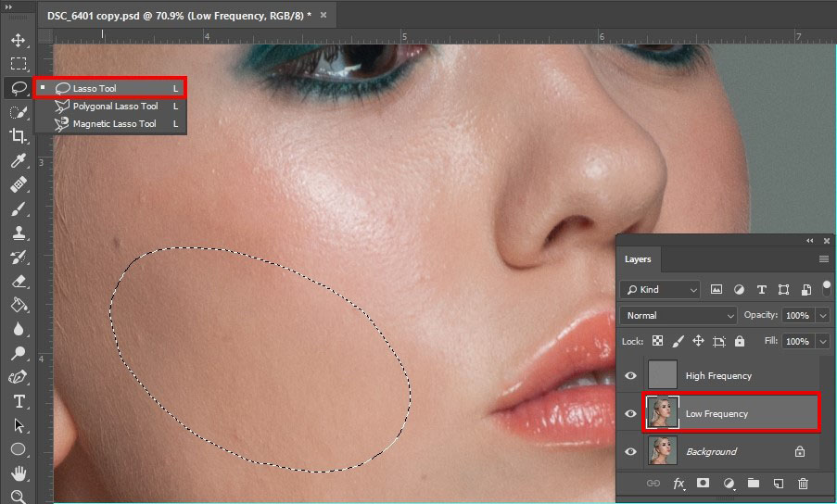Select the Clone Stamp tool
The width and height of the screenshot is (837, 504).
tap(19, 233)
